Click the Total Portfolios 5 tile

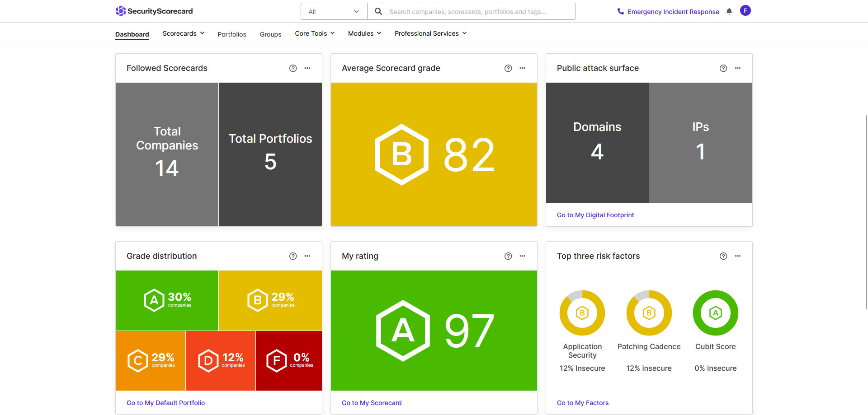(270, 154)
